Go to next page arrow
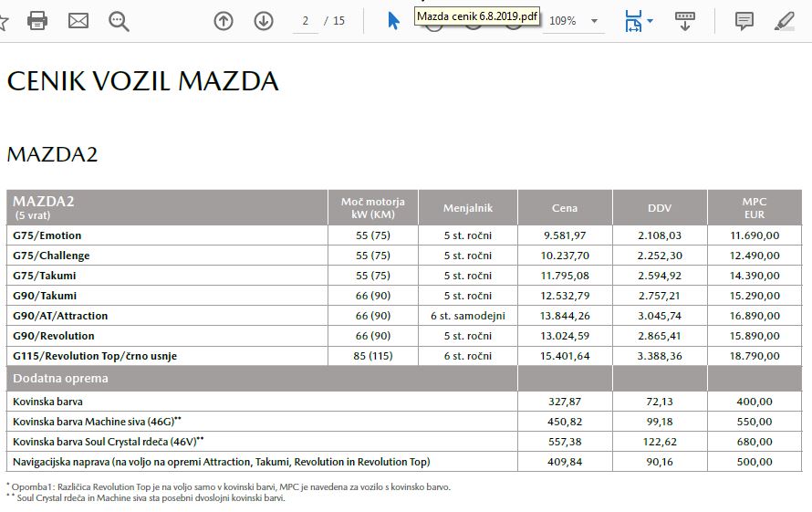Viewport: 812px width, 512px height. [x=264, y=21]
